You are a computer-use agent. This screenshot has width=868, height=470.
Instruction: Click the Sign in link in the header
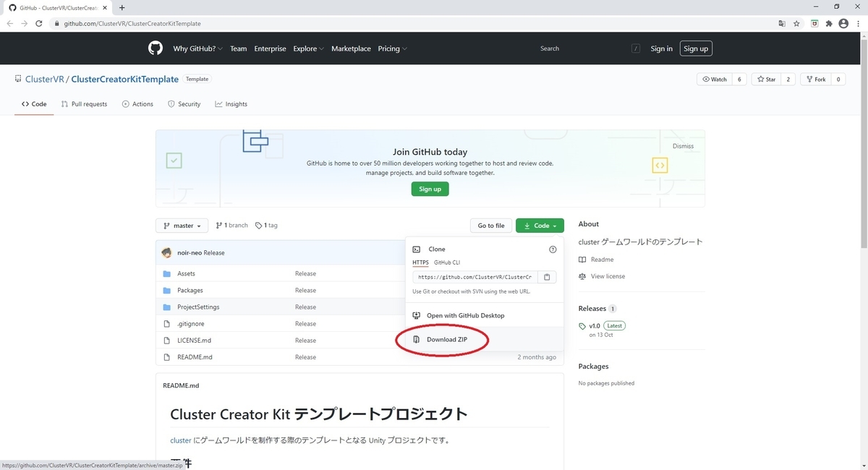tap(661, 48)
